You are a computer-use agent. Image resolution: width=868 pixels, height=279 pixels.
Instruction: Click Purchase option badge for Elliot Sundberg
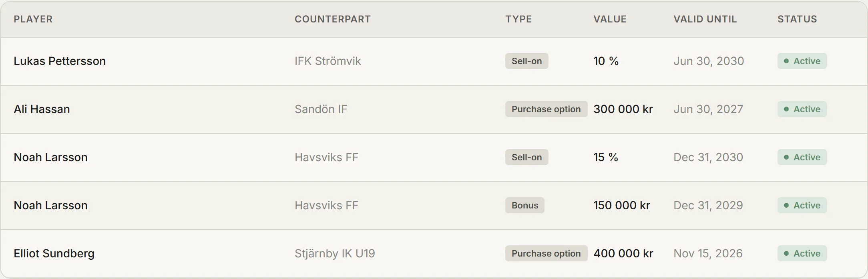pyautogui.click(x=546, y=253)
